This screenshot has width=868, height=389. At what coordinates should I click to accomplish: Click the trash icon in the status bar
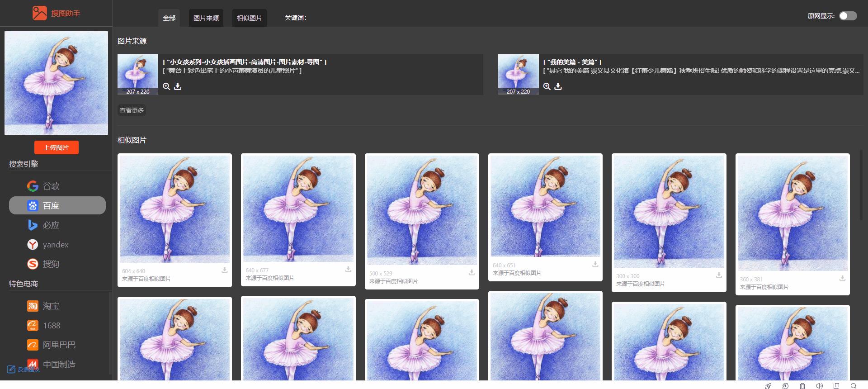802,386
